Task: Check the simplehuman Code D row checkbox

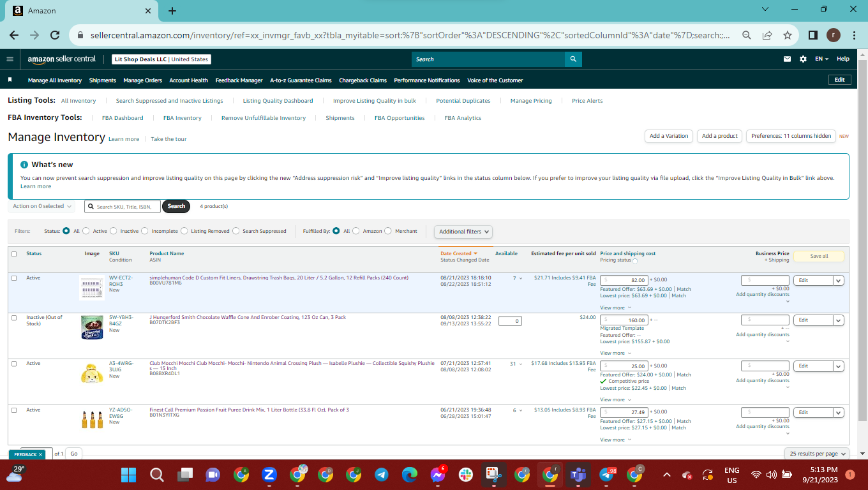Action: point(14,278)
